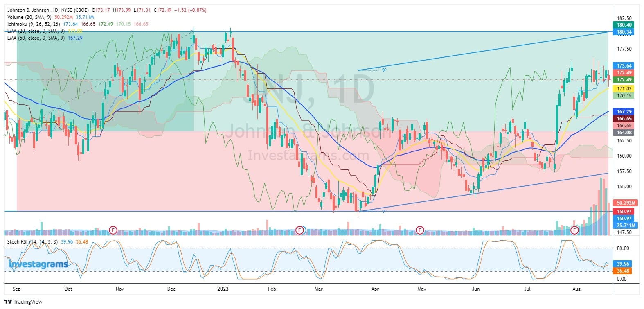This screenshot has width=644, height=309.
Task: Click the 173.64 blue price label
Action: pos(624,66)
